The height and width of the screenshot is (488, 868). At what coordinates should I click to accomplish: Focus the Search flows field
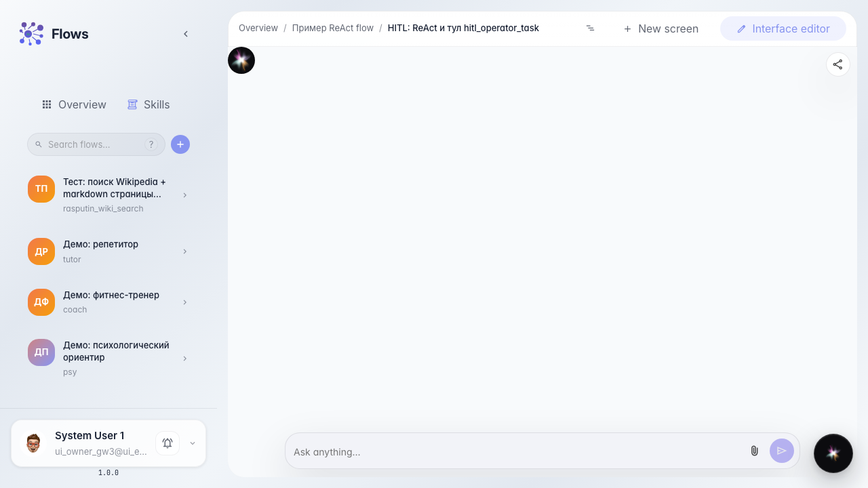(96, 144)
